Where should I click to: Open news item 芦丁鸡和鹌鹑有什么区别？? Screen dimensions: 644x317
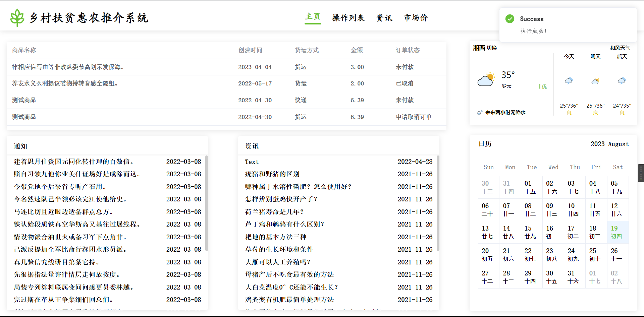[x=284, y=224]
